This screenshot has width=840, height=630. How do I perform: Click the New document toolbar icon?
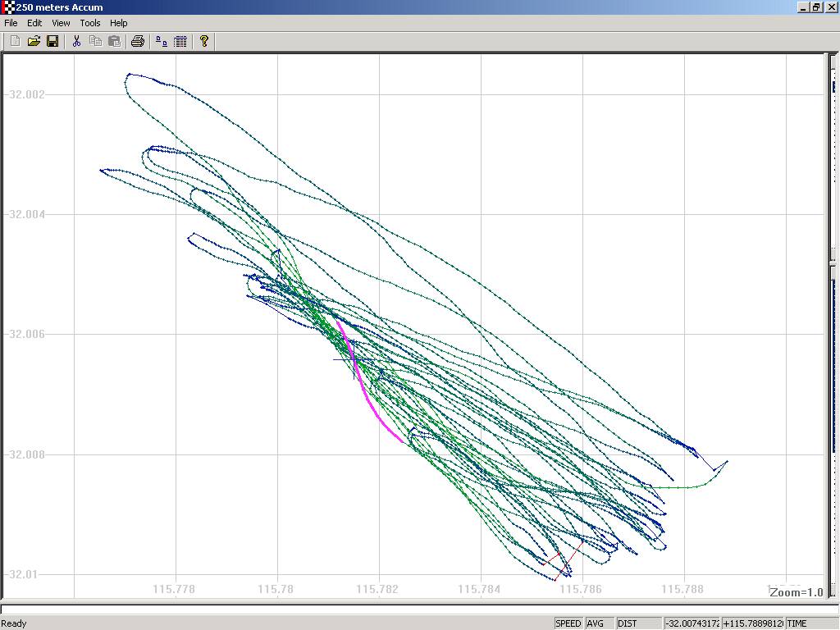point(15,41)
